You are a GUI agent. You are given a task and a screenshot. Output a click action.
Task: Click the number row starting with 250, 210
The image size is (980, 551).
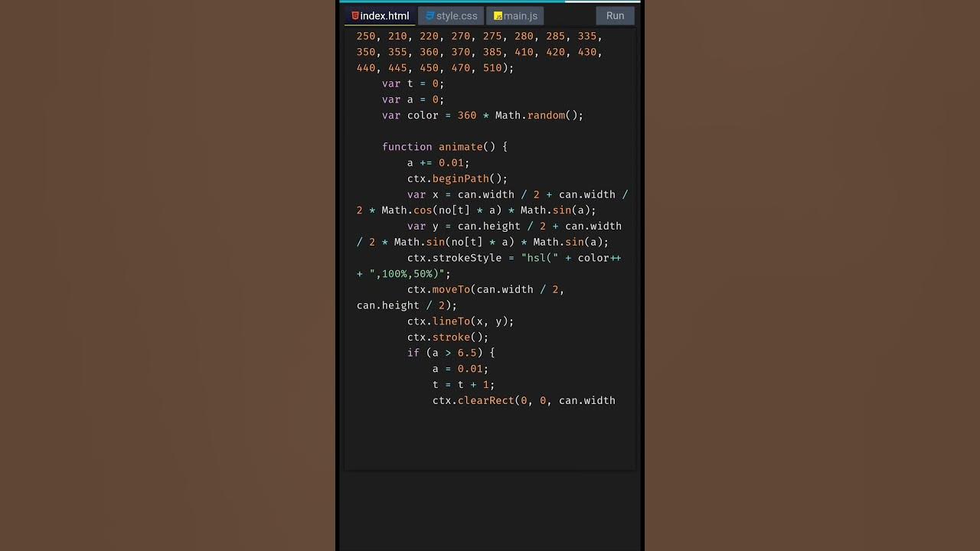point(479,36)
